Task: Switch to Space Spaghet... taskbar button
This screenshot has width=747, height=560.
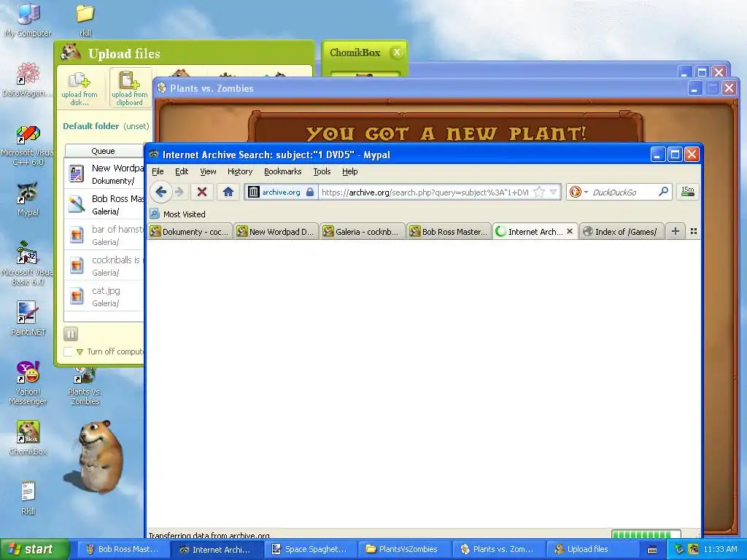Action: pos(309,549)
